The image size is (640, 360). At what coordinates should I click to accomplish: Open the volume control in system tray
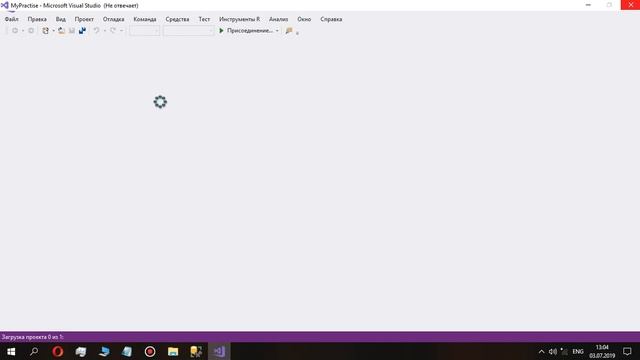553,351
